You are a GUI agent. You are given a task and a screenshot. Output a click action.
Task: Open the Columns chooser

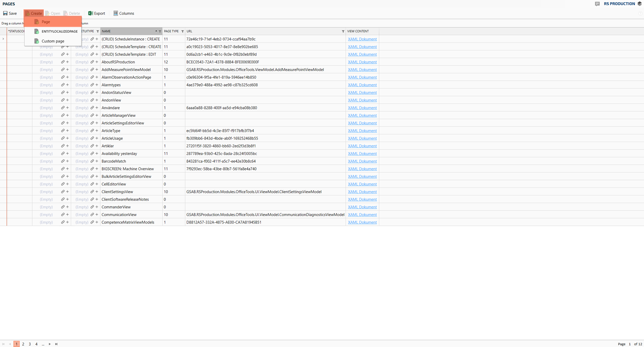click(x=124, y=13)
